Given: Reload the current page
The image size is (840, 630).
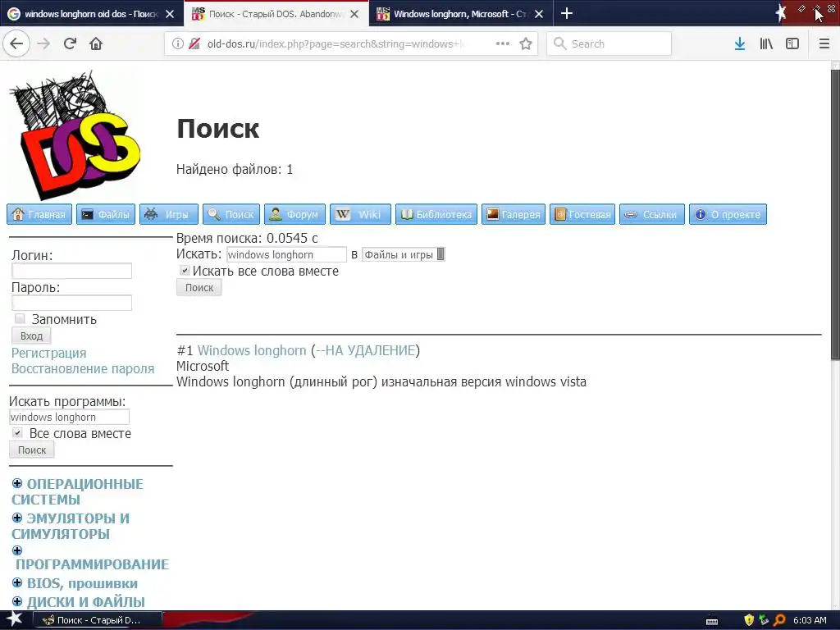Looking at the screenshot, I should click(x=70, y=43).
